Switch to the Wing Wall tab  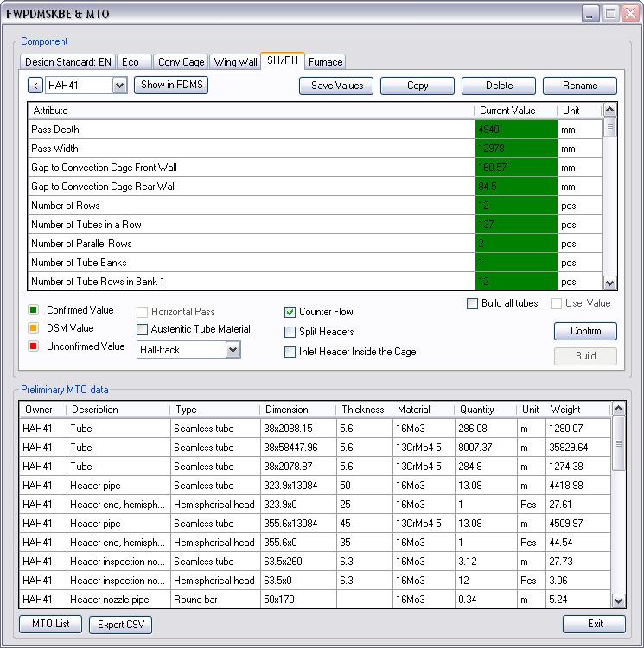pos(235,62)
